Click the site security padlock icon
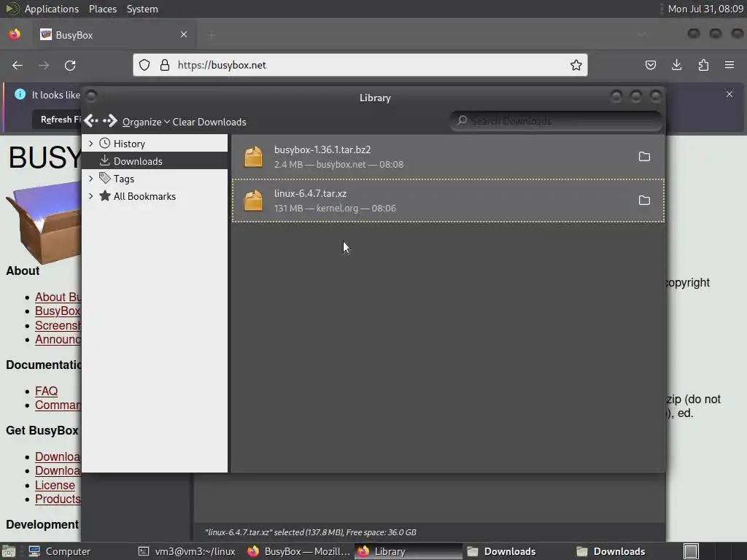Viewport: 747px width, 560px height. [165, 65]
